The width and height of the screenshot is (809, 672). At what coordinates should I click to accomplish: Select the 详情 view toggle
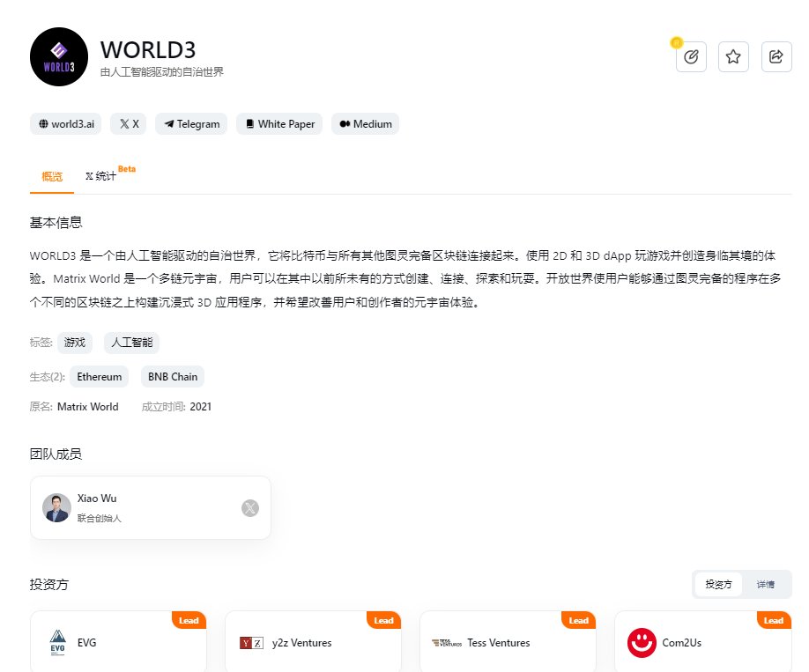click(765, 584)
